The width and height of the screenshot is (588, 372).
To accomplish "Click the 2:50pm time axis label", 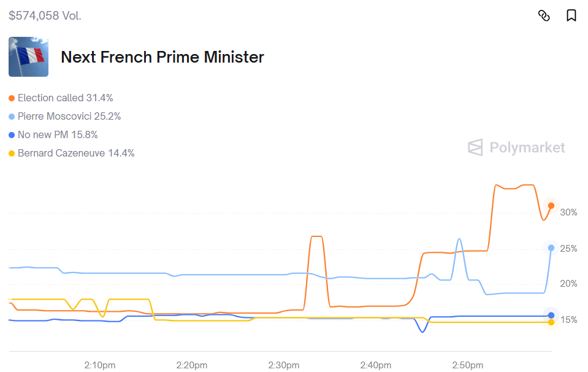I will 468,365.
